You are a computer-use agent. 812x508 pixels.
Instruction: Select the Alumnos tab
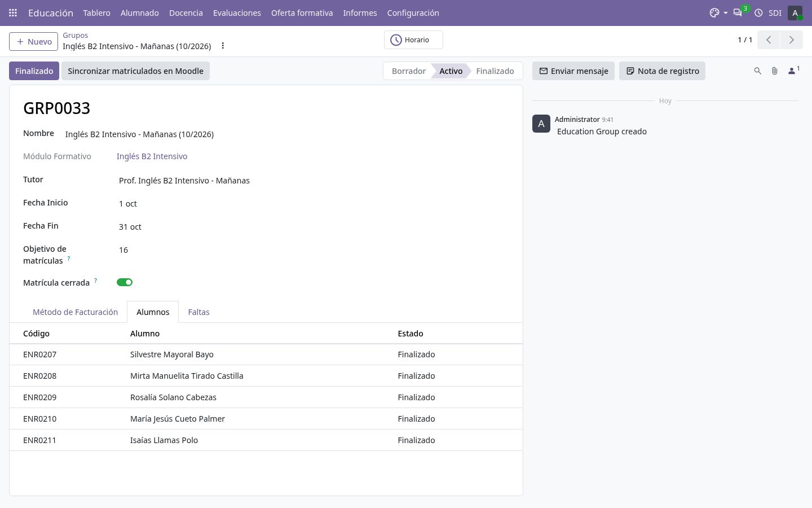tap(153, 312)
